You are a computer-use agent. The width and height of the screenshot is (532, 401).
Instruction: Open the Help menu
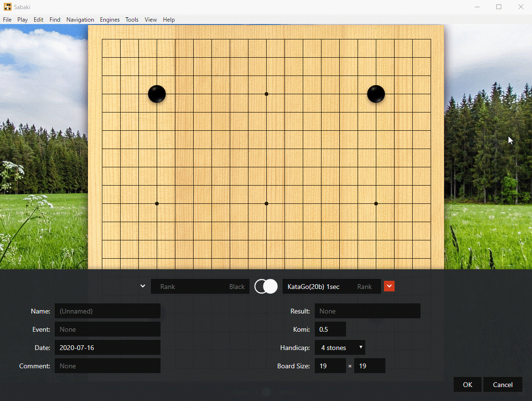coord(169,20)
